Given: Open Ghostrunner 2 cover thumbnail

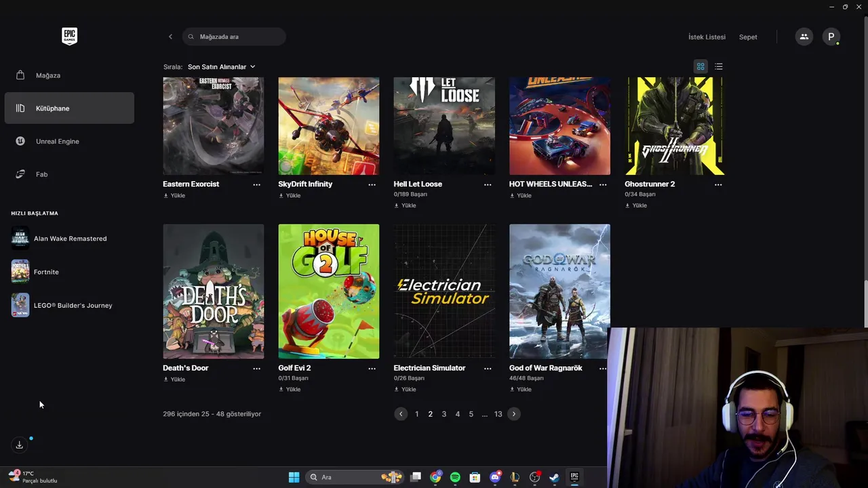Looking at the screenshot, I should click(675, 126).
